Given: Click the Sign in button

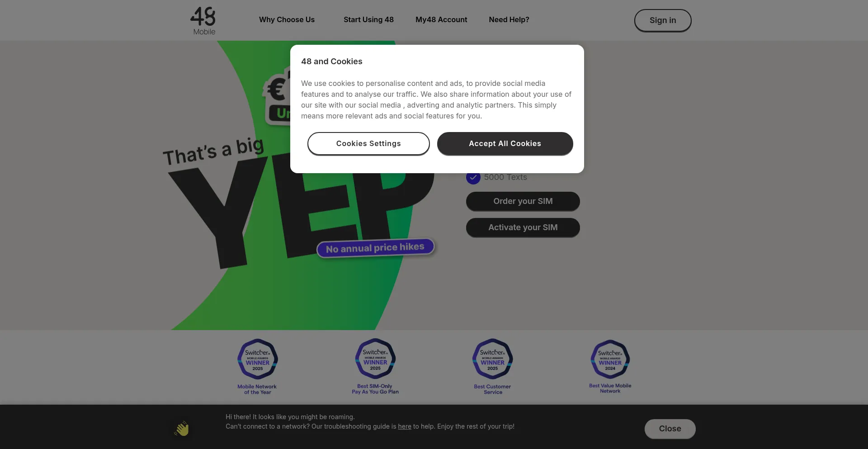Looking at the screenshot, I should click(x=663, y=20).
